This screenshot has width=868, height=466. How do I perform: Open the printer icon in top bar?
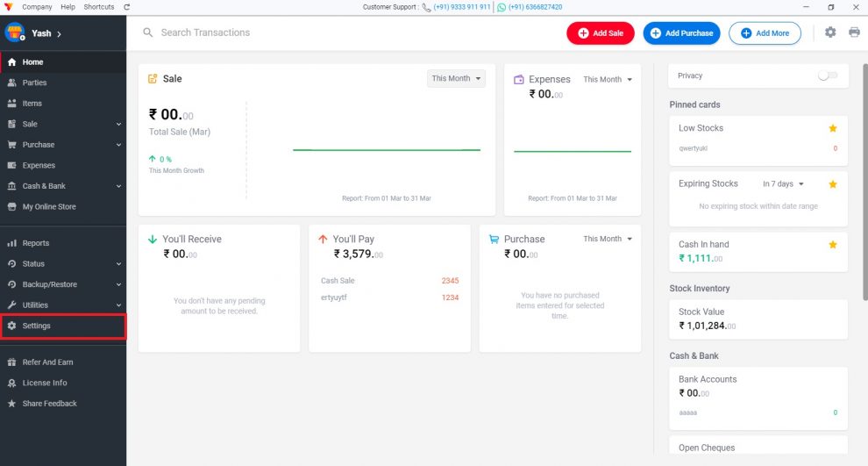854,32
